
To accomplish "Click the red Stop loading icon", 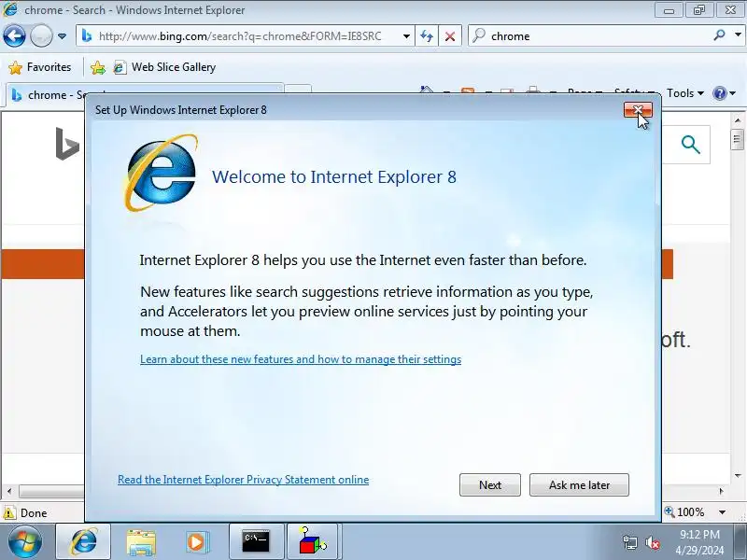I will pos(450,36).
